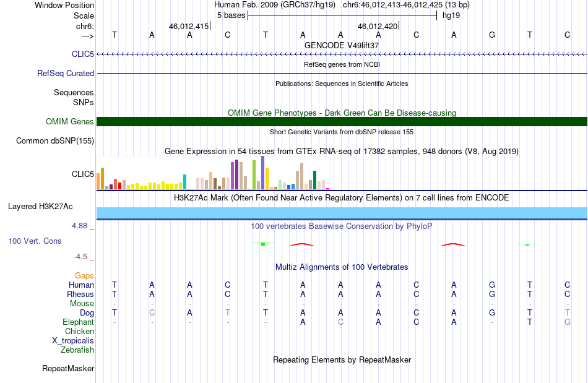Select the Elephant species row label
Viewport: 588px width, 383px height.
(79, 322)
